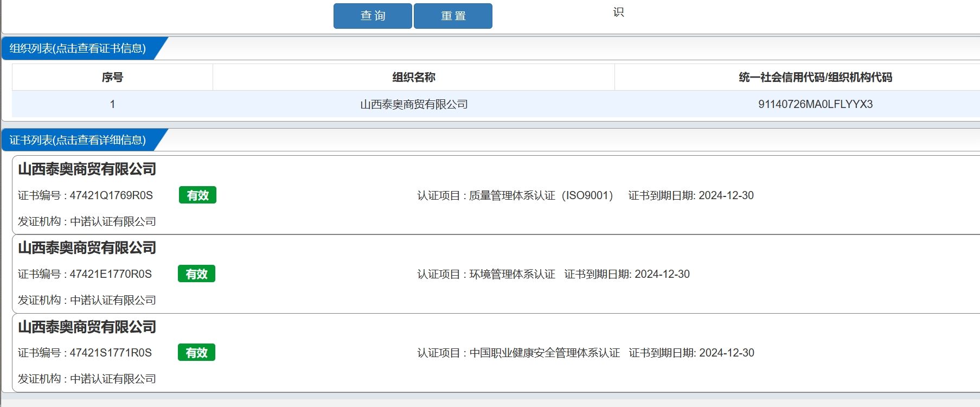Select the 组织列表 section header tab
The height and width of the screenshot is (407, 980).
[x=78, y=48]
